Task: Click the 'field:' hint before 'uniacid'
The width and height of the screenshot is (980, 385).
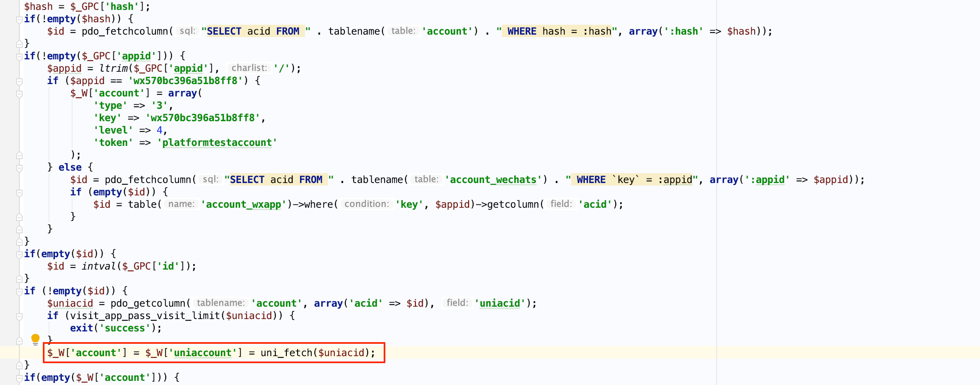Action: coord(457,303)
